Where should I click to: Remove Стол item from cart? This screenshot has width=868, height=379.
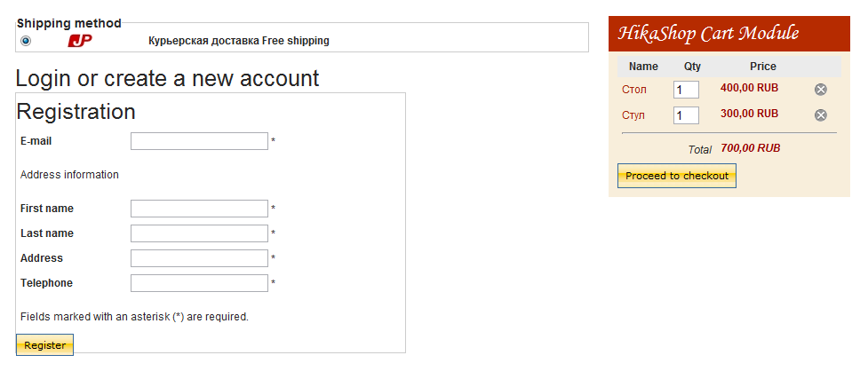[821, 90]
